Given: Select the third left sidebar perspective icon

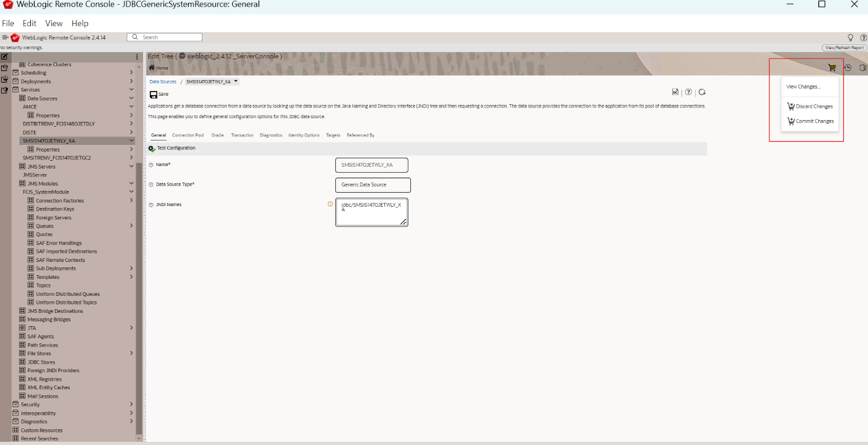Looking at the screenshot, I should click(4, 79).
